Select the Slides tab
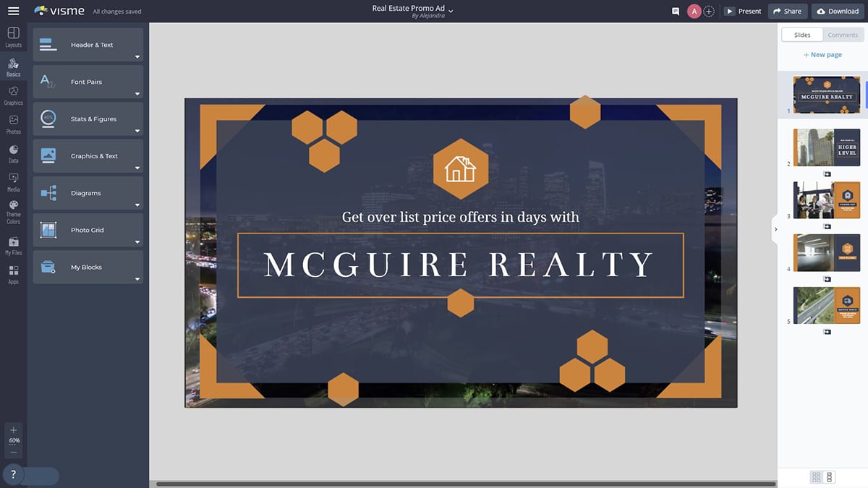Screen dimensions: 868x488 802,35
